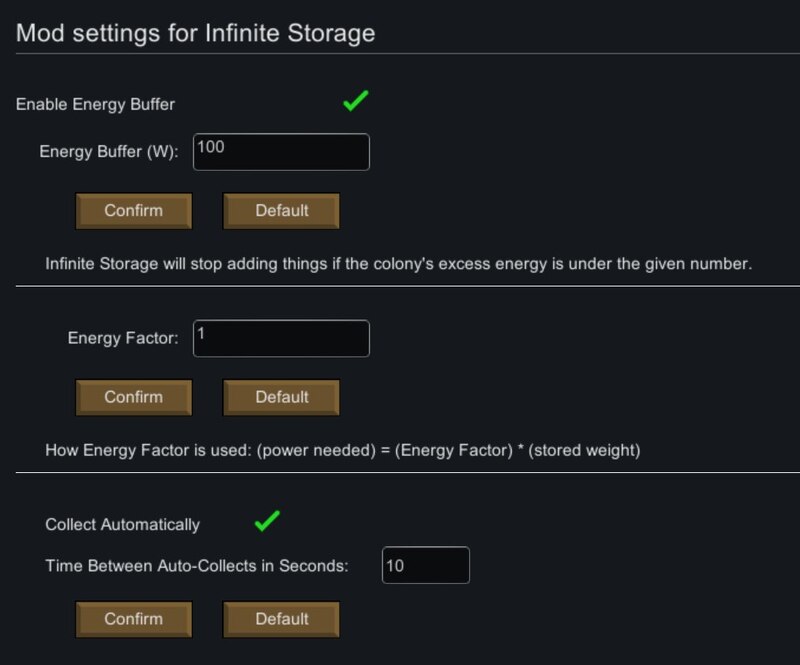Confirm the Energy Factor value

click(134, 397)
